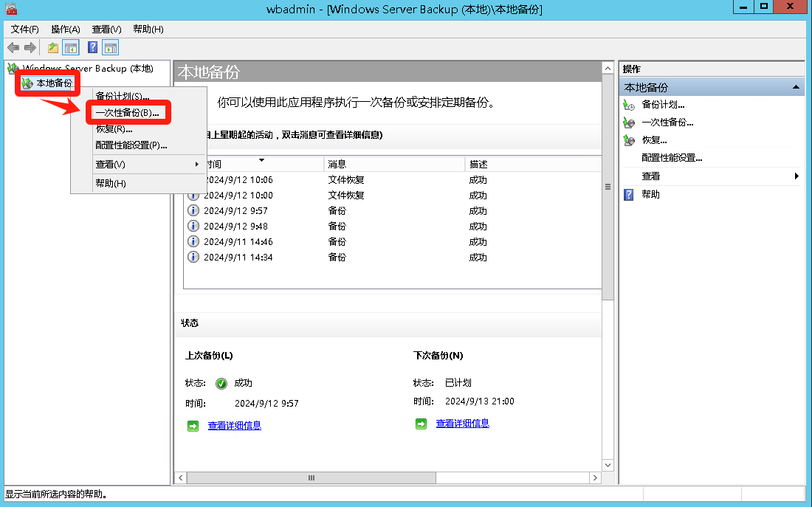
Task: Select 配置性能设置(P)... in context menu
Action: (131, 145)
